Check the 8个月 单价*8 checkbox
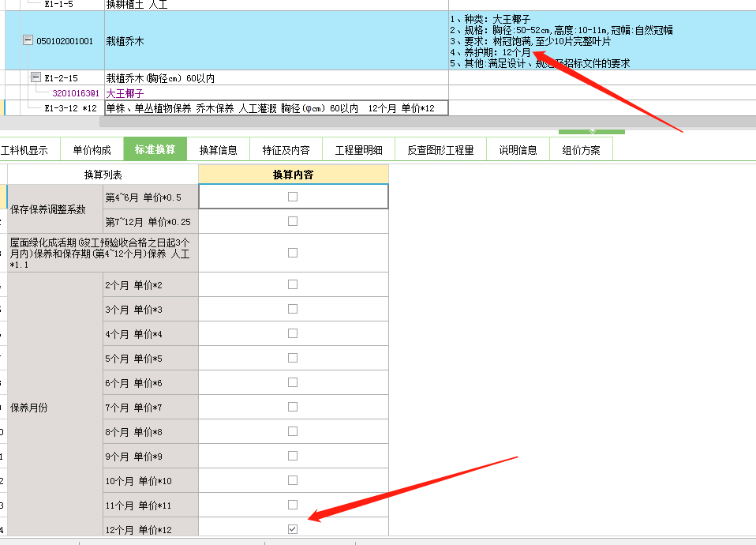 click(x=293, y=431)
